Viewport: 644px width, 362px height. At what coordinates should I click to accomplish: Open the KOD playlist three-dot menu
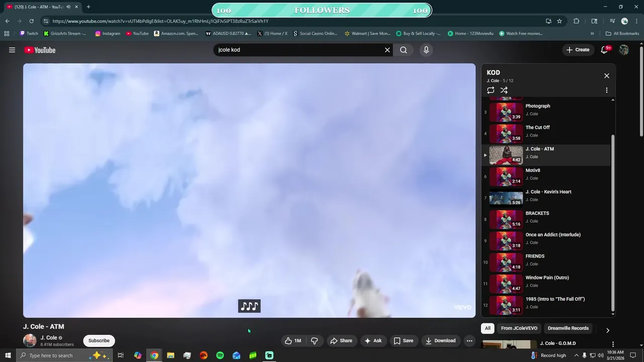(607, 90)
